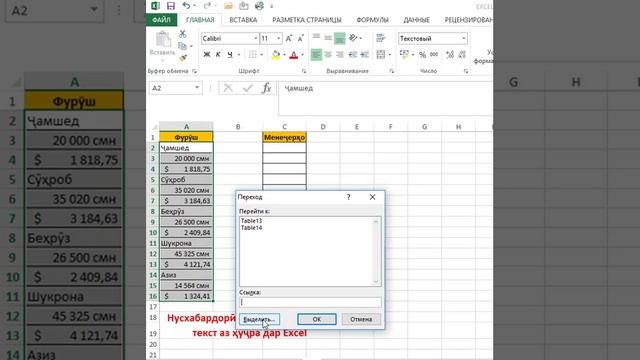Open the font size 11 dropdown
The image size is (640, 360).
[x=279, y=38]
